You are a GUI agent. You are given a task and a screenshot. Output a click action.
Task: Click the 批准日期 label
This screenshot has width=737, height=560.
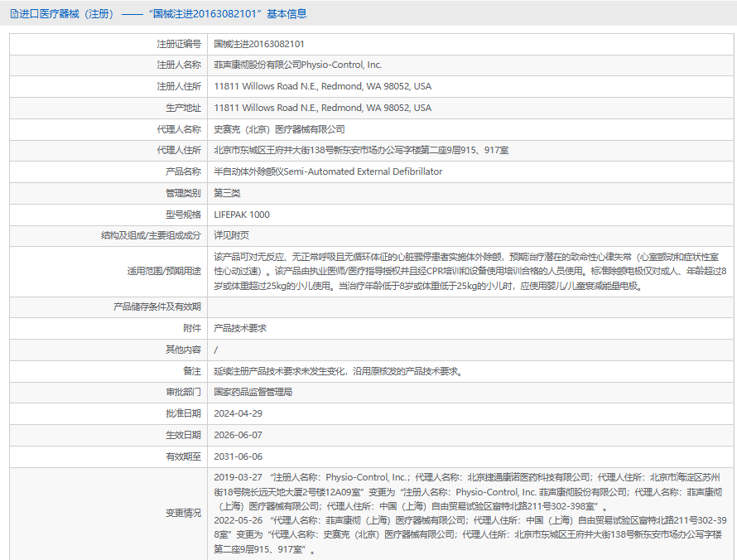(183, 413)
